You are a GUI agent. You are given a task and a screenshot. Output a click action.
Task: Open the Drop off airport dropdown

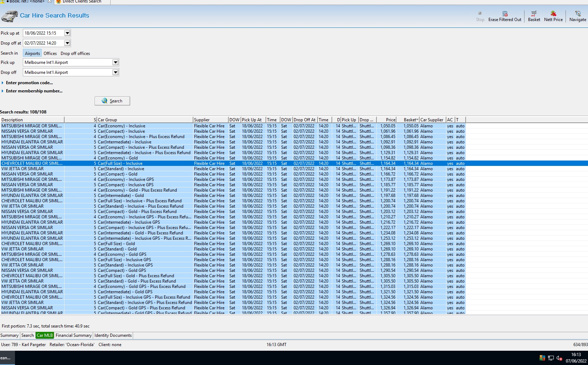pos(115,72)
